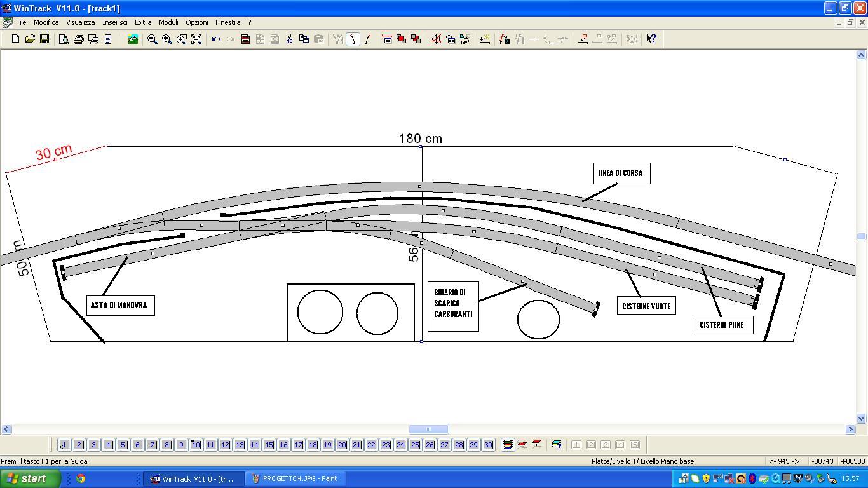
Task: Select the ASTA DI MANOVRA label
Action: click(x=120, y=306)
